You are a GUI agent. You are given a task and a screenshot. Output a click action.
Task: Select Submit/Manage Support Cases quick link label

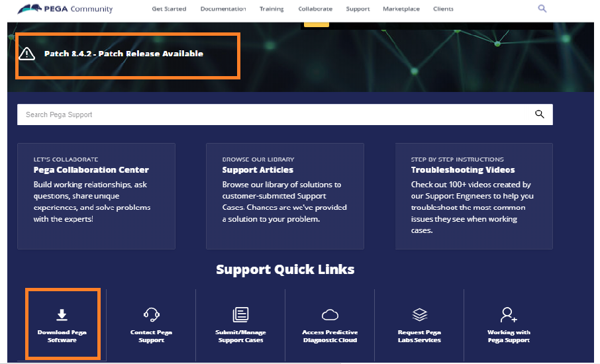pos(240,336)
